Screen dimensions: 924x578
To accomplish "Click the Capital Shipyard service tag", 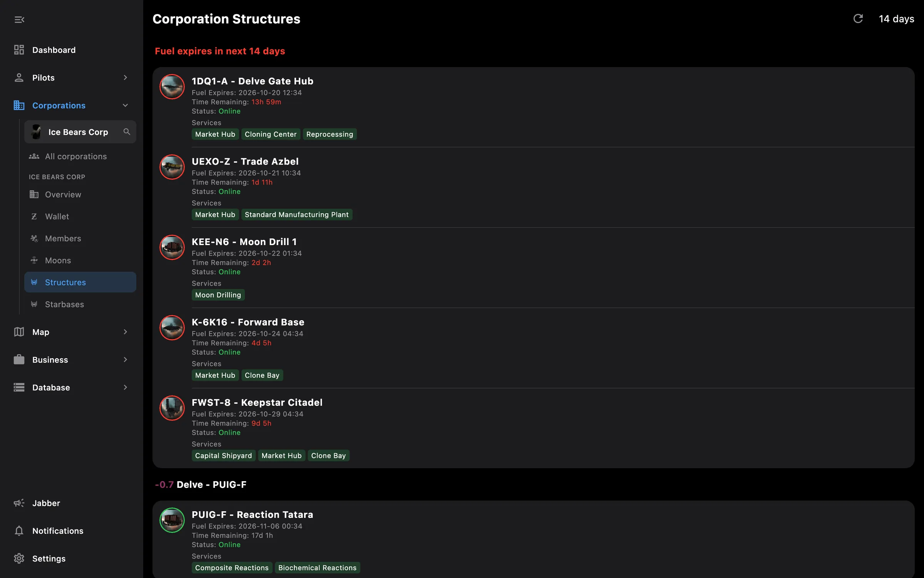I will point(223,455).
